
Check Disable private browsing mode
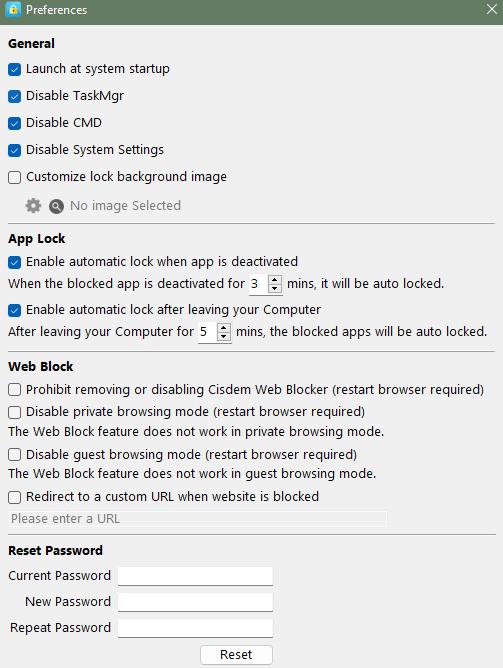click(x=14, y=412)
